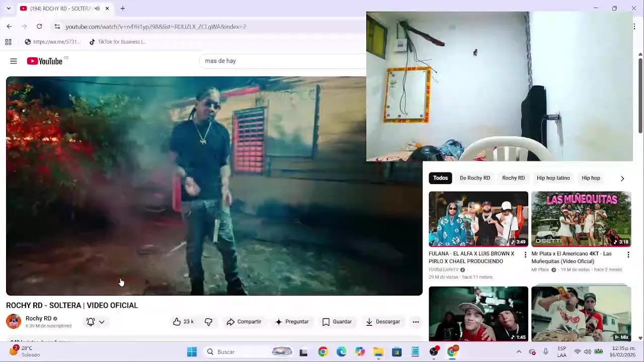644x362 pixels.
Task: Open Mr Plata channel name link
Action: tap(540, 269)
